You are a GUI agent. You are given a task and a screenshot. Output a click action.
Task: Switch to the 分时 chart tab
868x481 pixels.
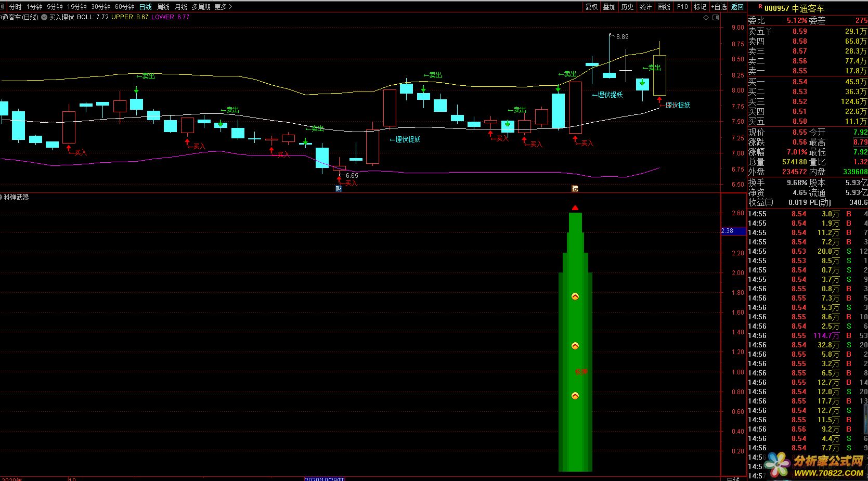click(16, 7)
